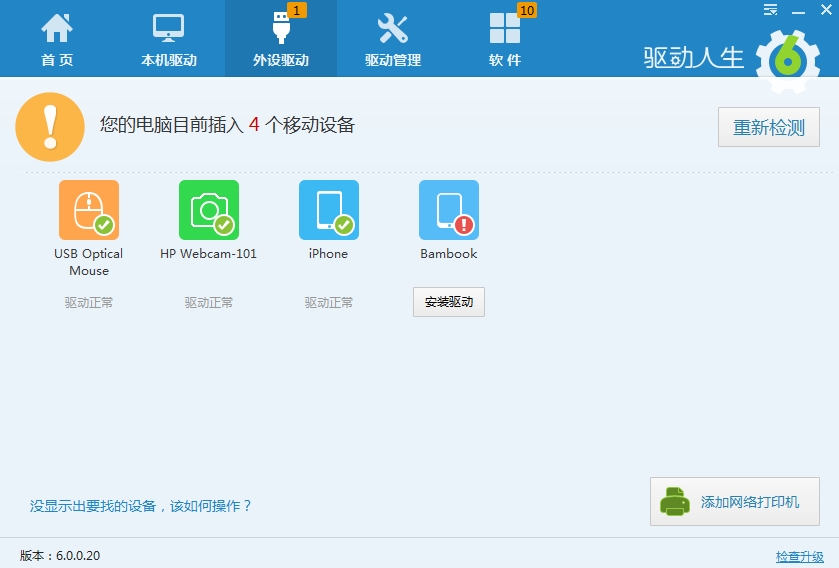839x568 pixels.
Task: Click the 驱动正常 status under iPhone
Action: [329, 303]
